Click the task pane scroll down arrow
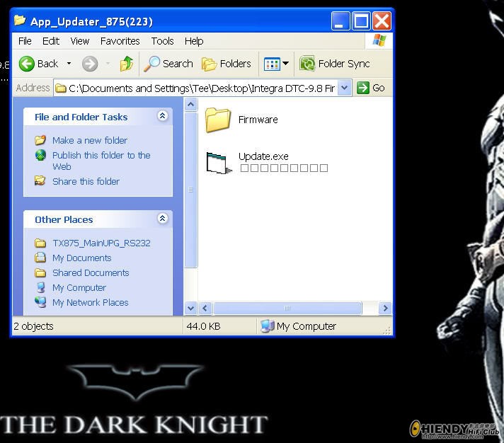504x443 pixels. pyautogui.click(x=190, y=309)
